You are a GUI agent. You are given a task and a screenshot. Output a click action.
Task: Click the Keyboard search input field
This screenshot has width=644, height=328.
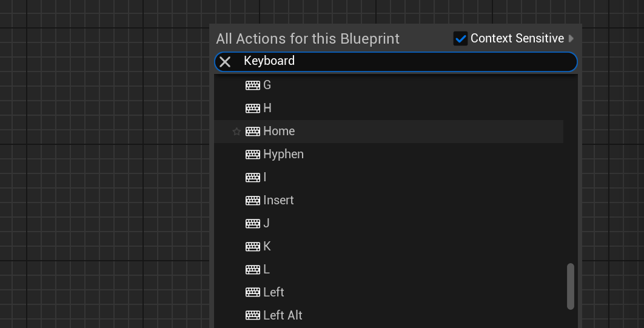pos(400,61)
